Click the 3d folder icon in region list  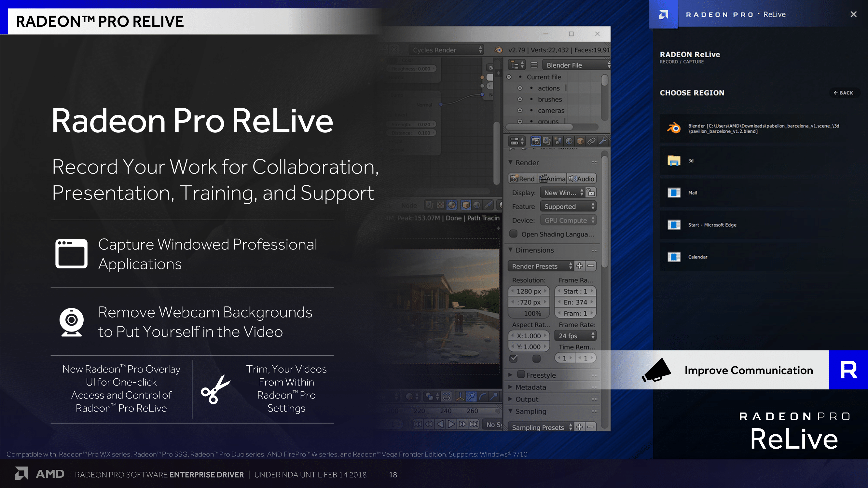pyautogui.click(x=674, y=160)
